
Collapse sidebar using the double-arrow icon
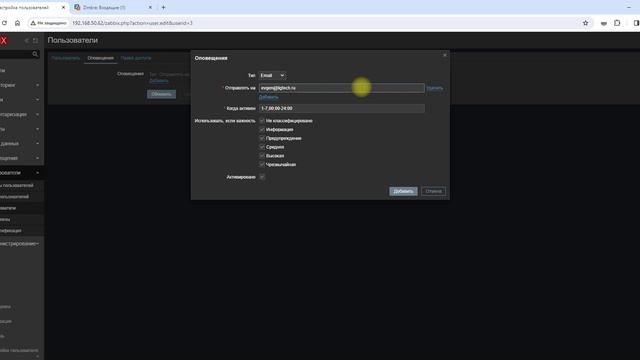point(27,40)
